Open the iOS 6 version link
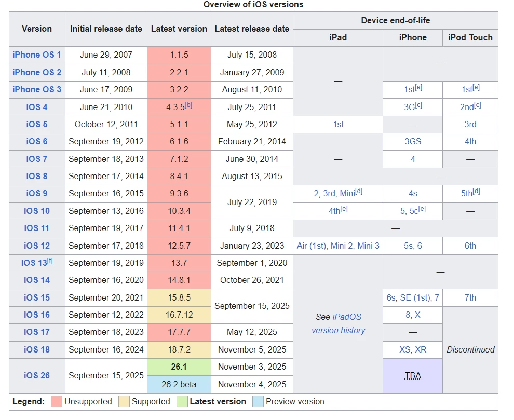This screenshot has width=514, height=420. pyautogui.click(x=37, y=141)
